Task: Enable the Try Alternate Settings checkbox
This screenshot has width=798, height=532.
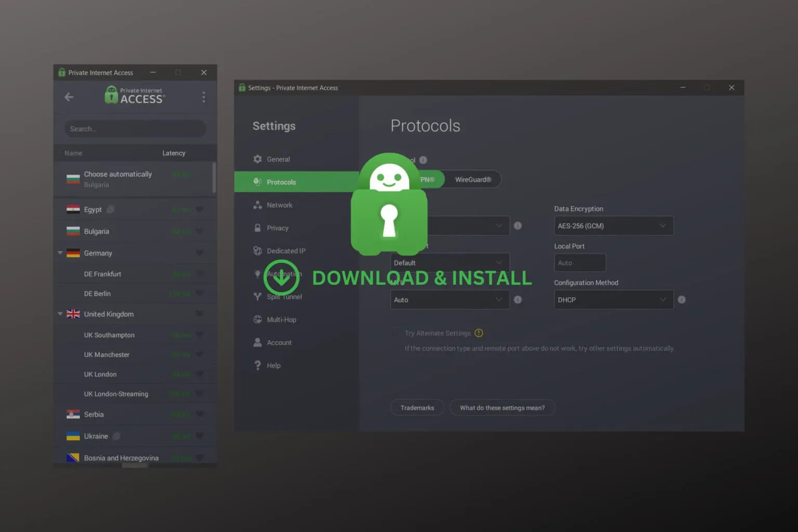Action: (396, 333)
